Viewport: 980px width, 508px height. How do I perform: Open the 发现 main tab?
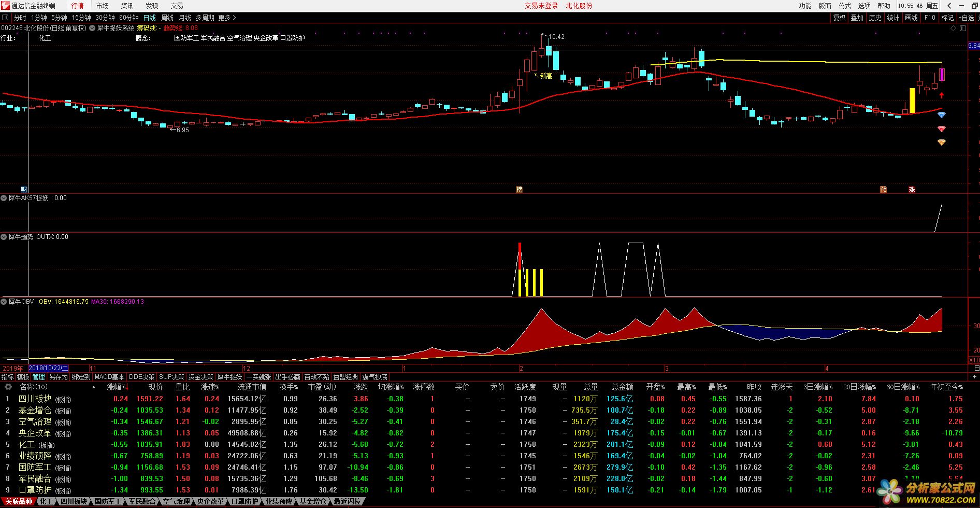pyautogui.click(x=152, y=6)
